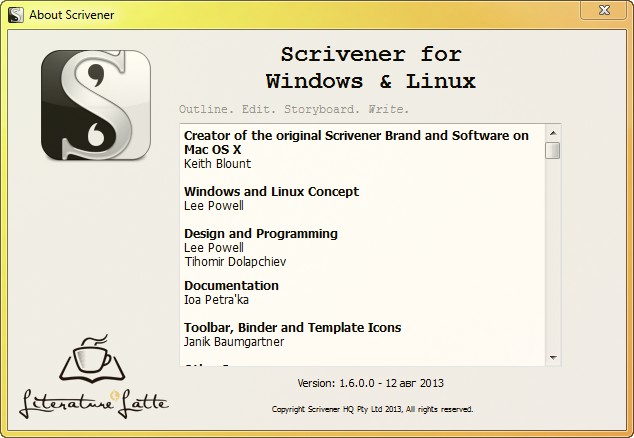
Task: Click the scroll up arrow in credits list
Action: click(x=553, y=133)
